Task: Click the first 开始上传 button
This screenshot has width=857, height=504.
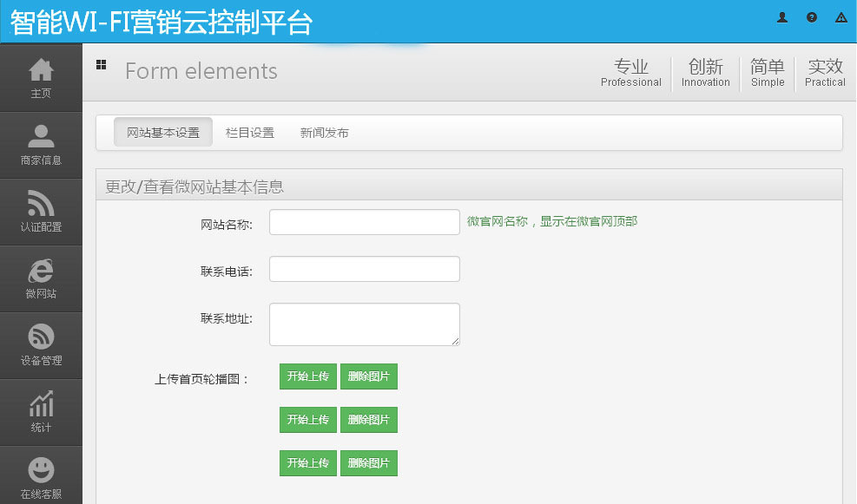Action: click(x=308, y=376)
